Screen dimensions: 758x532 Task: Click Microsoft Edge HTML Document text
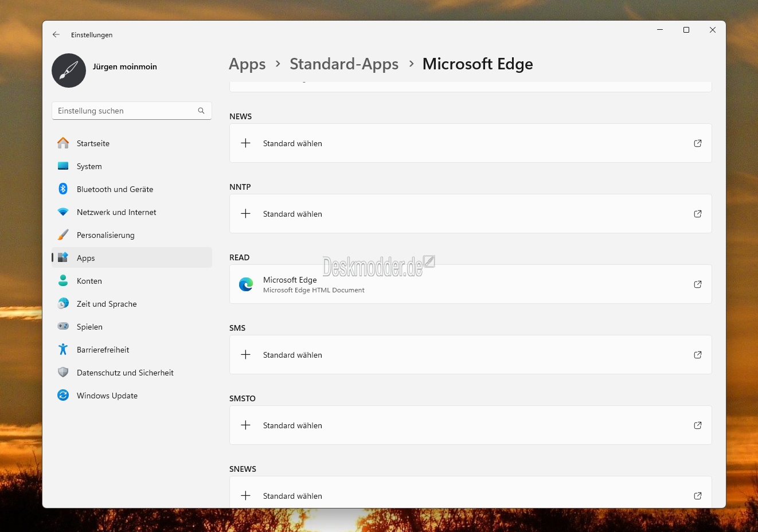click(314, 290)
